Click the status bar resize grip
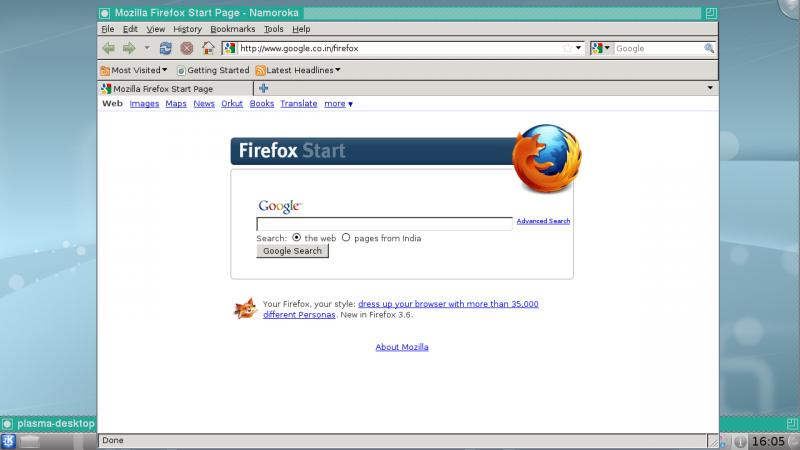 pyautogui.click(x=713, y=441)
